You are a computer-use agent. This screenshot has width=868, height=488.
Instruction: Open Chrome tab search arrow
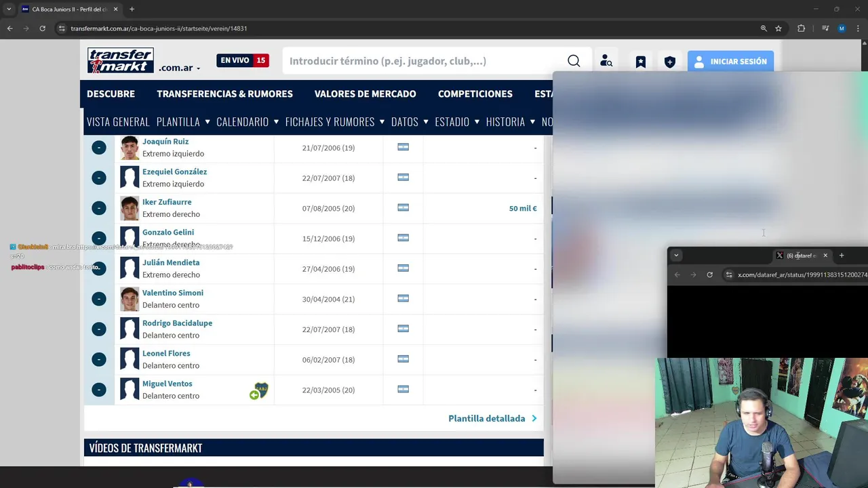9,9
